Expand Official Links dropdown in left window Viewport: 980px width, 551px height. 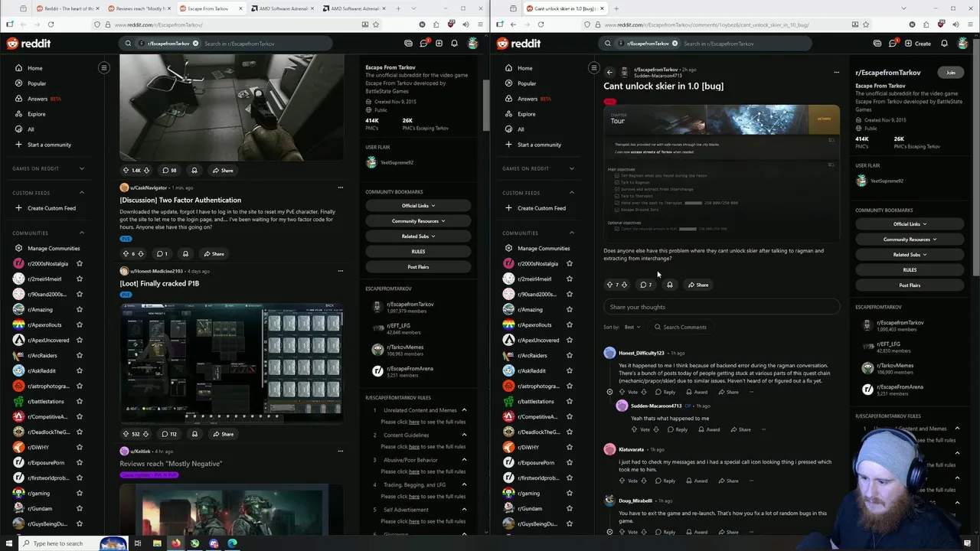tap(418, 206)
